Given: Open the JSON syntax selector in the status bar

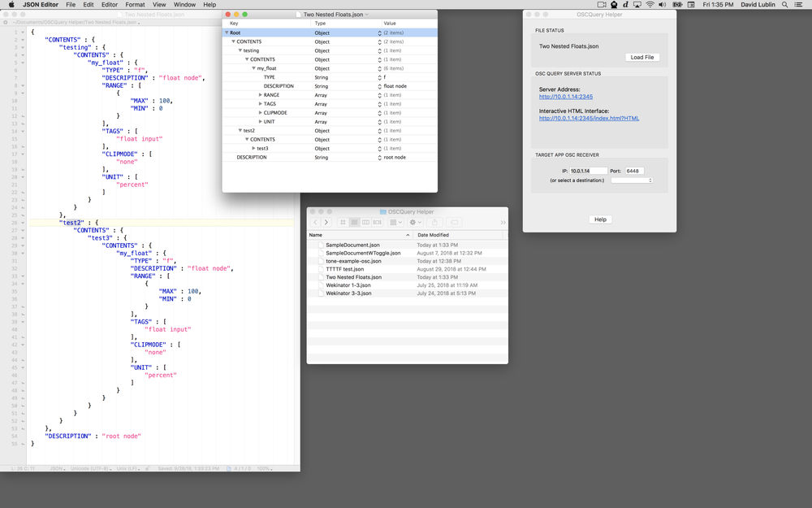Looking at the screenshot, I should [58, 469].
